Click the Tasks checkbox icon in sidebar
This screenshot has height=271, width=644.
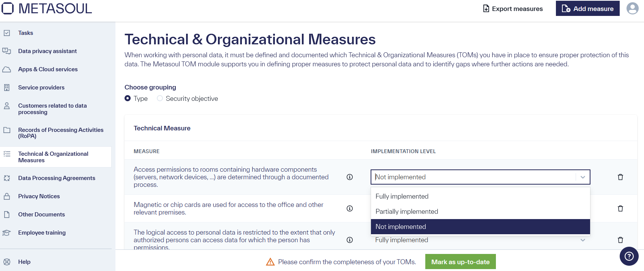[x=7, y=33]
